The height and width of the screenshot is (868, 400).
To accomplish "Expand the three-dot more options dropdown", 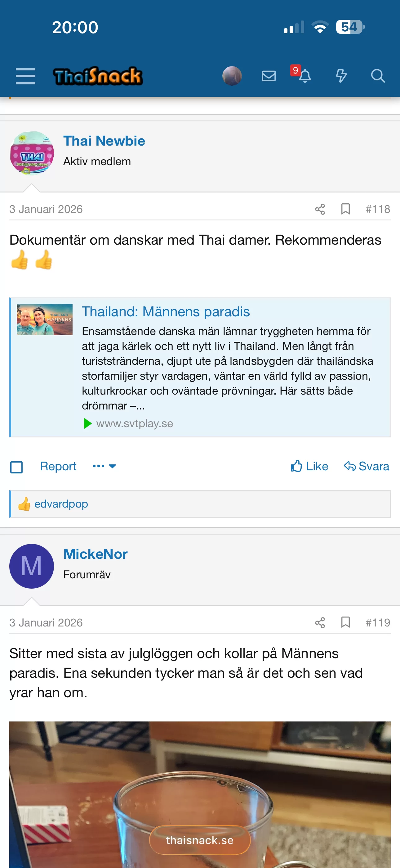I will tap(104, 466).
